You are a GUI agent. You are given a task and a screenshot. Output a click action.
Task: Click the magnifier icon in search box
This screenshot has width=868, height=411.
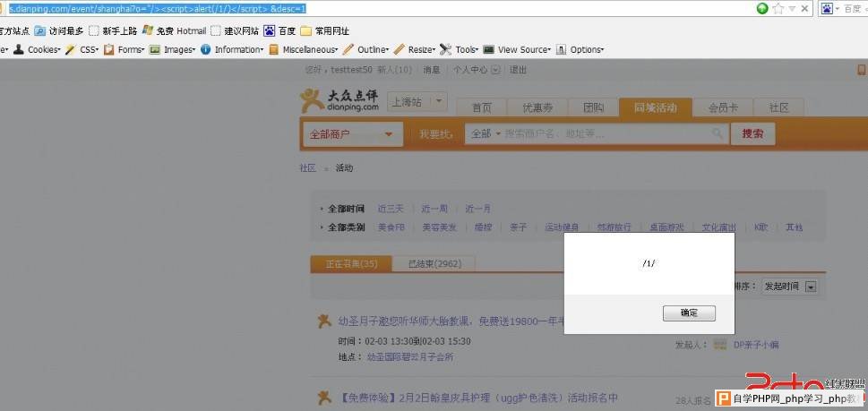[718, 133]
